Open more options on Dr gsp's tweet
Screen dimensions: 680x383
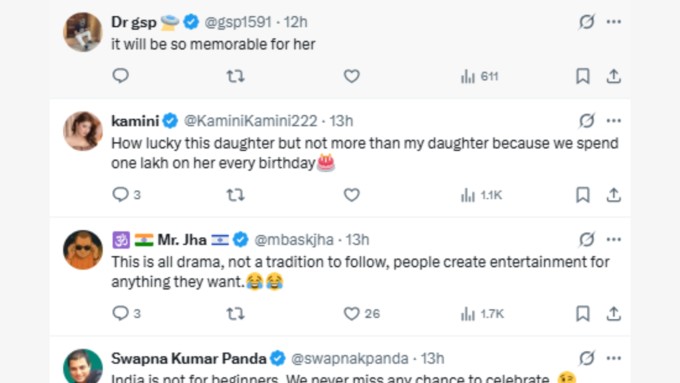614,22
